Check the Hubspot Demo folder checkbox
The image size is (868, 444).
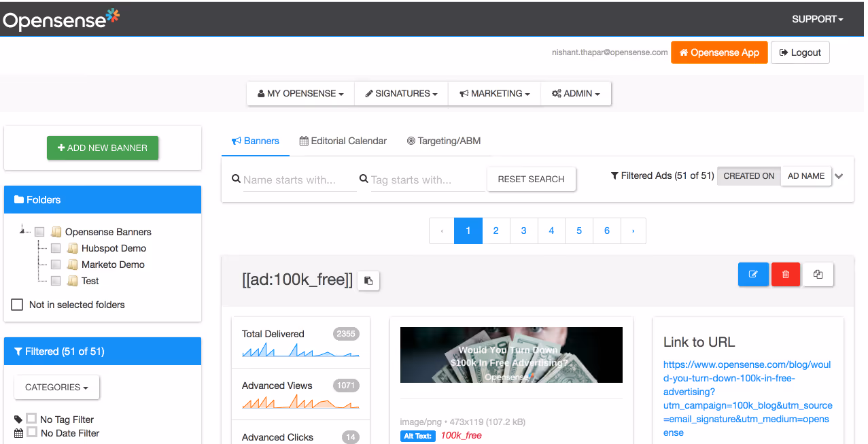pyautogui.click(x=55, y=247)
